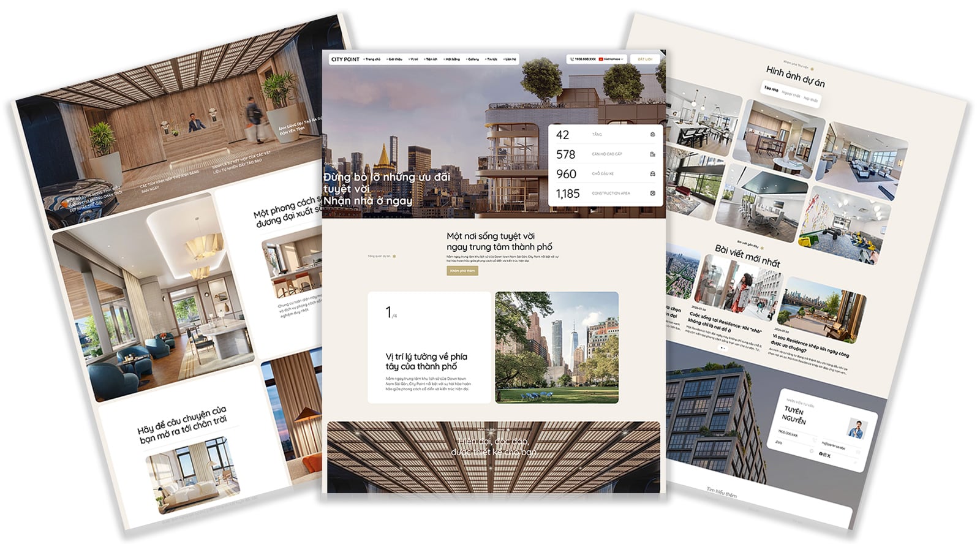The width and height of the screenshot is (980, 544).
Task: Click the phone icon beside 1900.000.XXX
Action: [572, 59]
